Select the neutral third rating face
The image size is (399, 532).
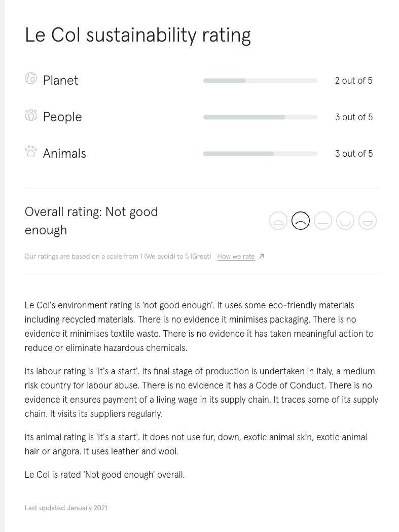[323, 221]
